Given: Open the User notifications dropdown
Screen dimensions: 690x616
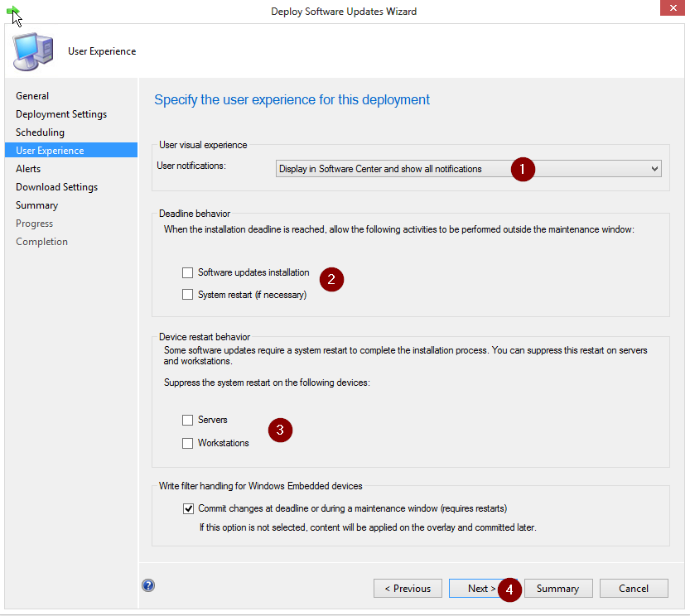Looking at the screenshot, I should tap(468, 169).
